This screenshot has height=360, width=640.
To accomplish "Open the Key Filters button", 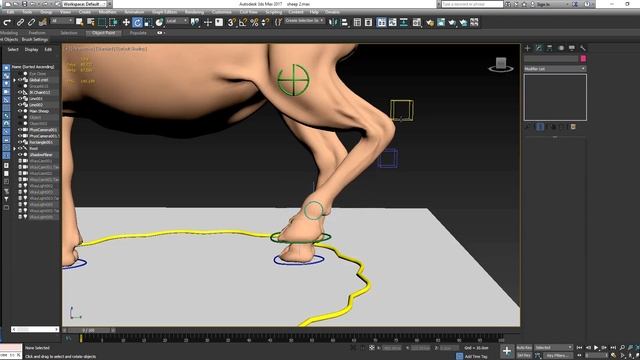I will [558, 356].
